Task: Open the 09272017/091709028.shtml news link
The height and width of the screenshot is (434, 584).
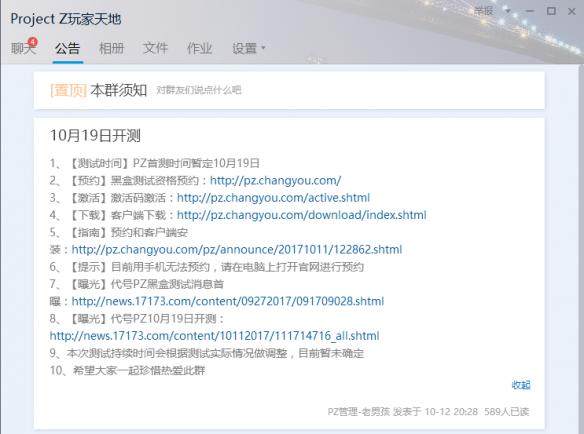Action: [228, 301]
